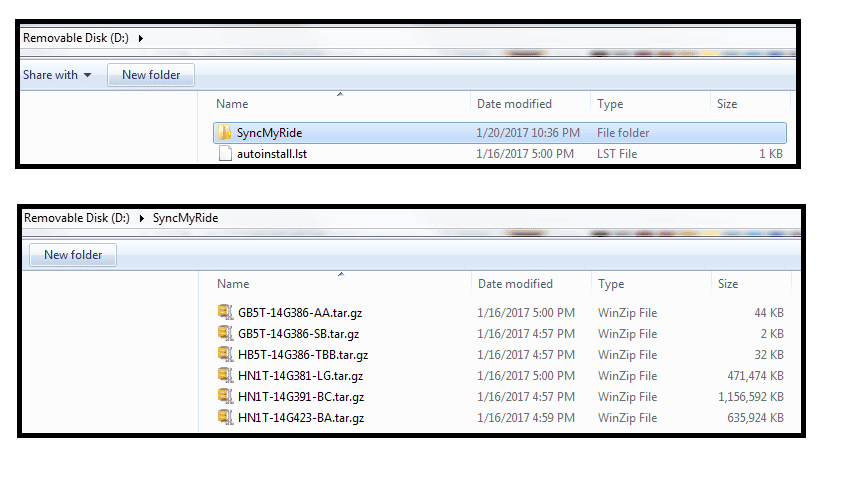Click WinZip File type of HN1T-14G391-BC row

[x=627, y=397]
